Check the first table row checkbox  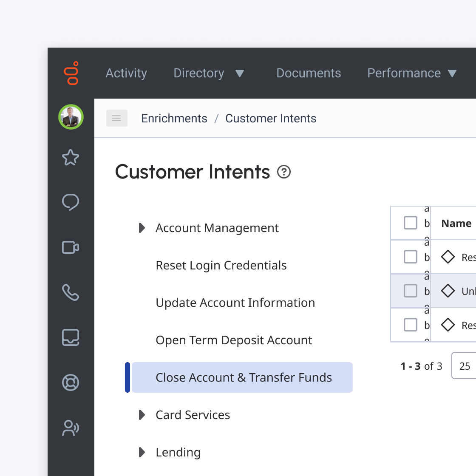coord(411,257)
